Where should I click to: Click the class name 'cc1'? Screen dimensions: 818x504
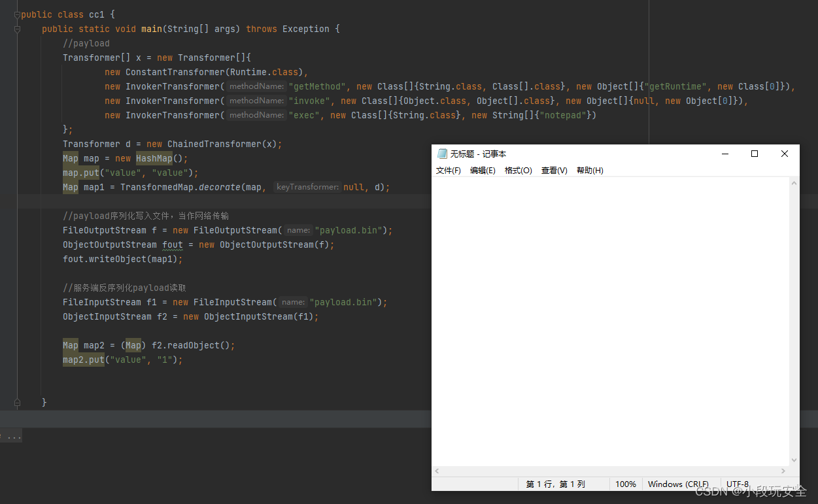tap(97, 14)
